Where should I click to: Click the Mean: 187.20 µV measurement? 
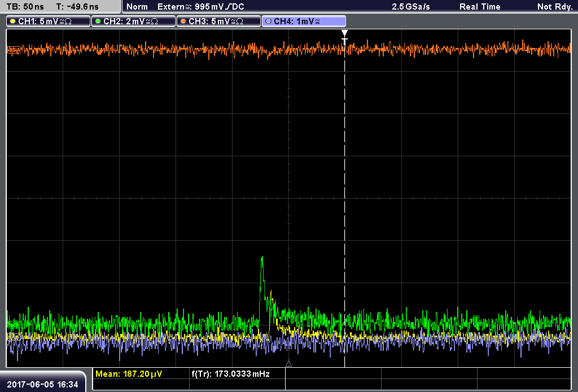pos(129,374)
